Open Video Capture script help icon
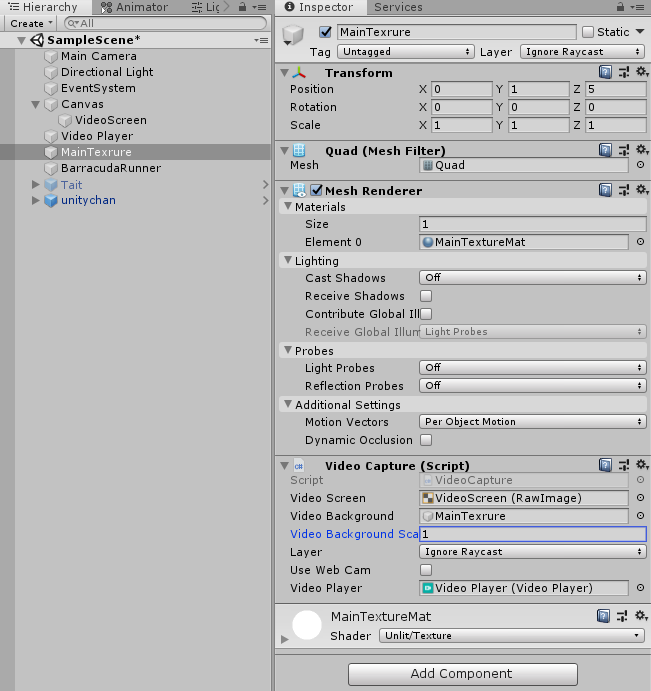Screen dimensions: 651x691 (605, 465)
